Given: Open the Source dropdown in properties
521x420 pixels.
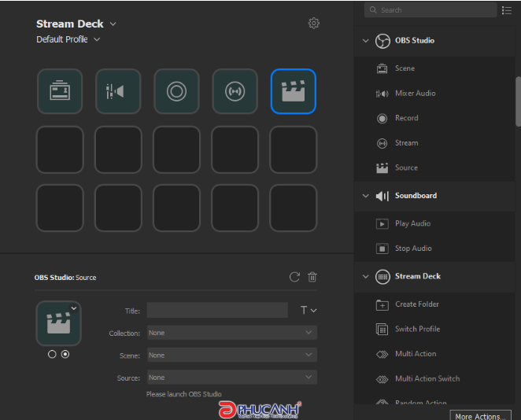Looking at the screenshot, I should pyautogui.click(x=232, y=378).
